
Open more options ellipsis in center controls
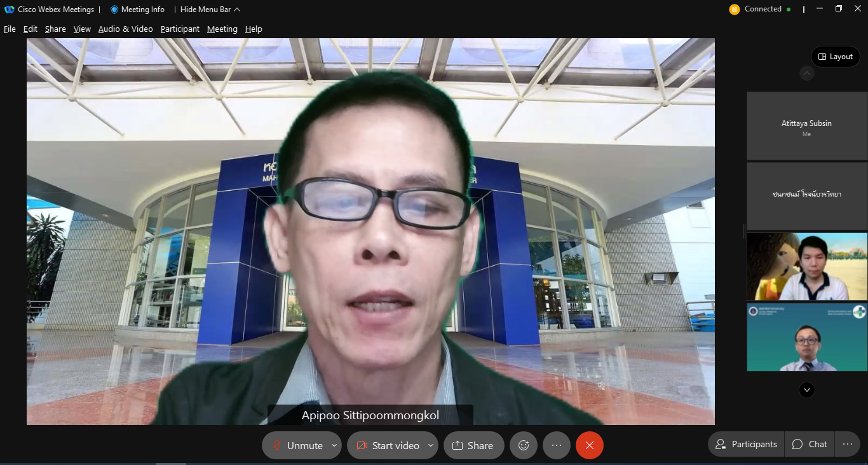(556, 445)
